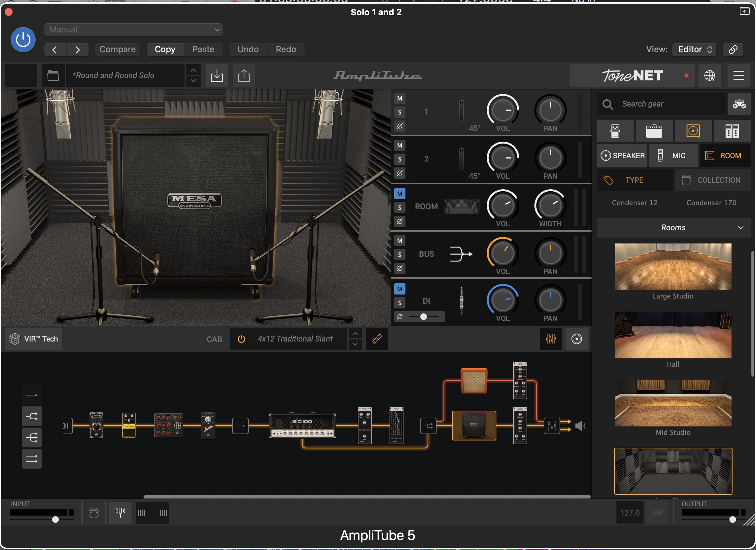Select the amp head gear category
The width and height of the screenshot is (756, 550).
click(654, 131)
